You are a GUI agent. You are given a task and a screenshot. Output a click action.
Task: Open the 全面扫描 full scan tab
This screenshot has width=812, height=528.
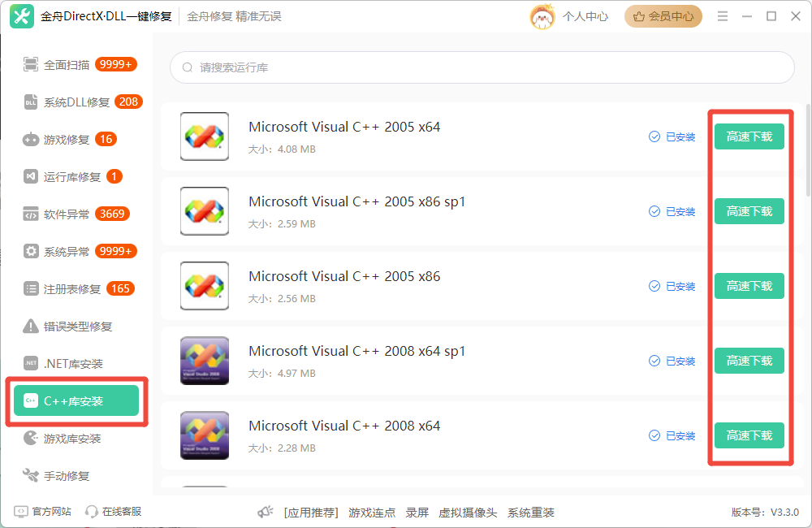[x=78, y=65]
